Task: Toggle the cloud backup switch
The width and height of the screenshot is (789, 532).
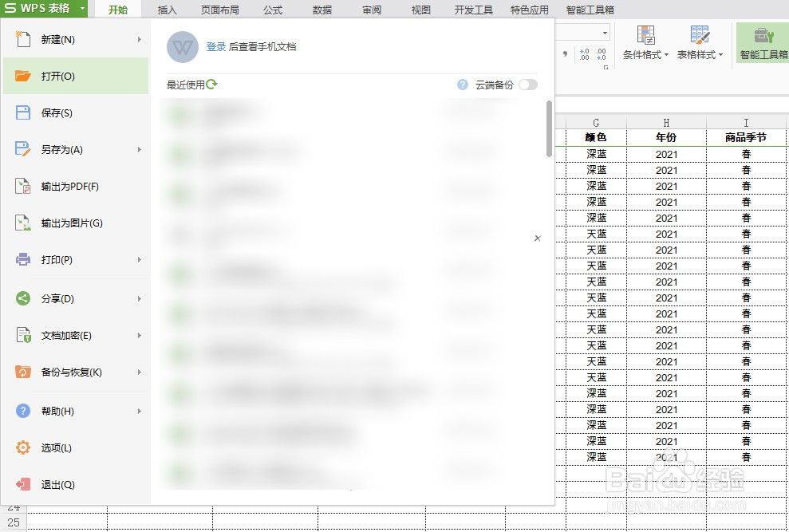Action: click(528, 85)
